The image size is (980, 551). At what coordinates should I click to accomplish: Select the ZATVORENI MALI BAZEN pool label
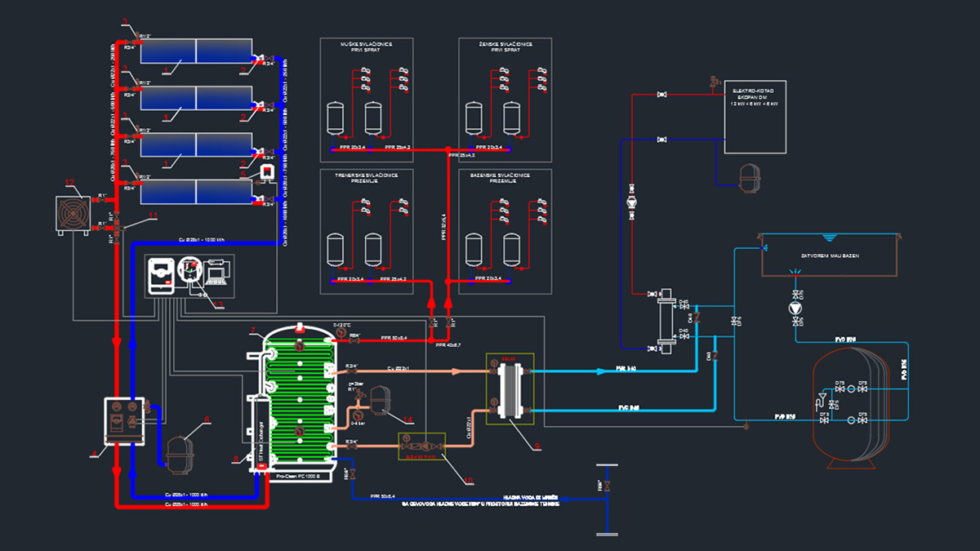pyautogui.click(x=830, y=256)
